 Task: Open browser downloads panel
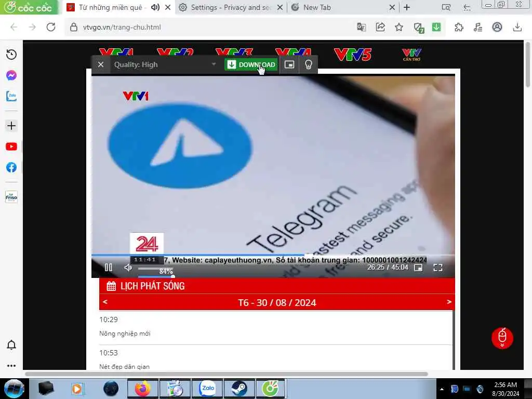pyautogui.click(x=517, y=27)
